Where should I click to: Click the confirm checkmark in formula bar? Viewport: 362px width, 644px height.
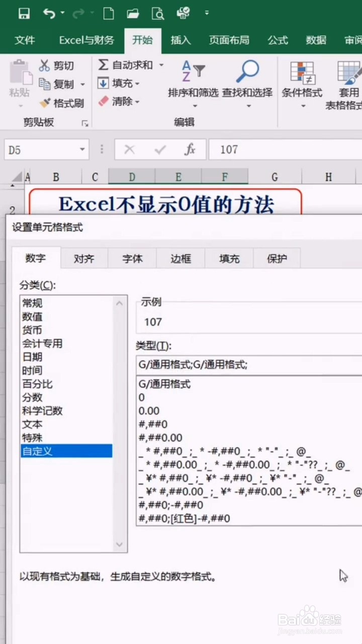(160, 149)
